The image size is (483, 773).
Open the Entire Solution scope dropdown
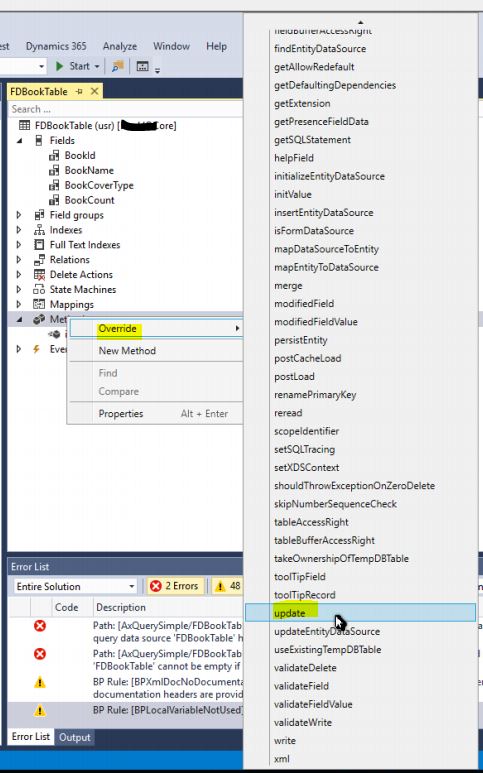click(x=75, y=587)
